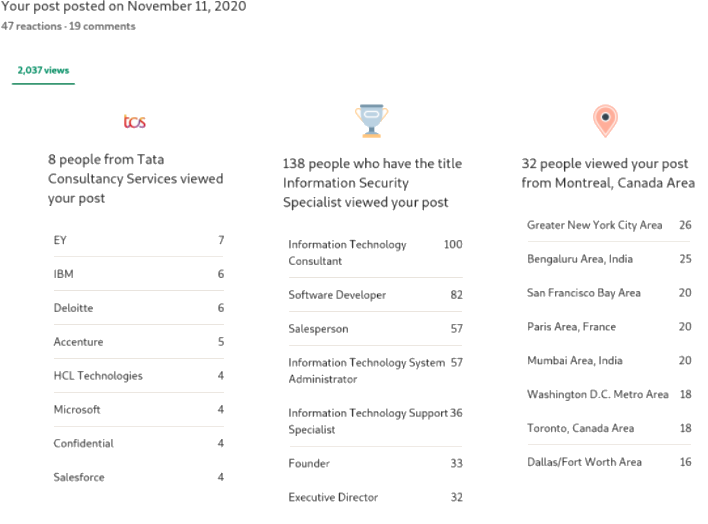Viewport: 708px width, 524px height.
Task: Click the trophy job title icon
Action: pos(372,121)
